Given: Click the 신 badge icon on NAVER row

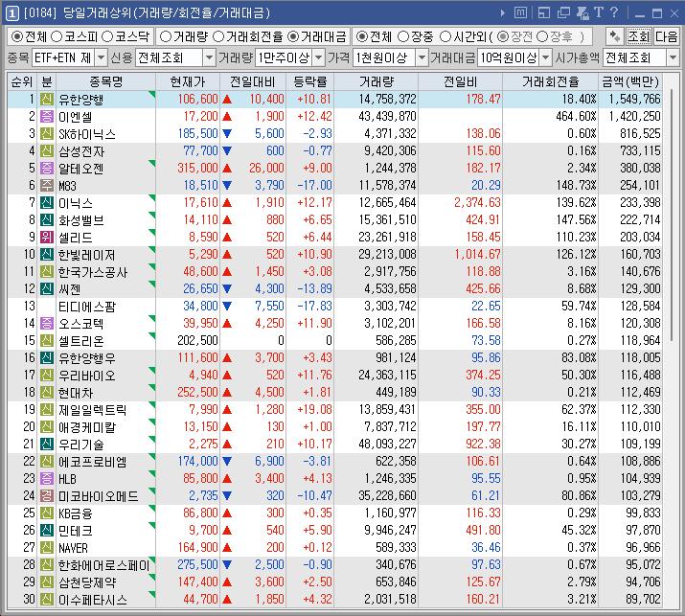Looking at the screenshot, I should pyautogui.click(x=47, y=547).
